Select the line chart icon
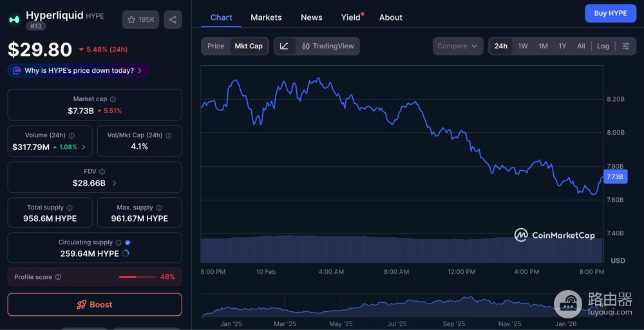Viewport: 644px width, 330px height. (284, 46)
